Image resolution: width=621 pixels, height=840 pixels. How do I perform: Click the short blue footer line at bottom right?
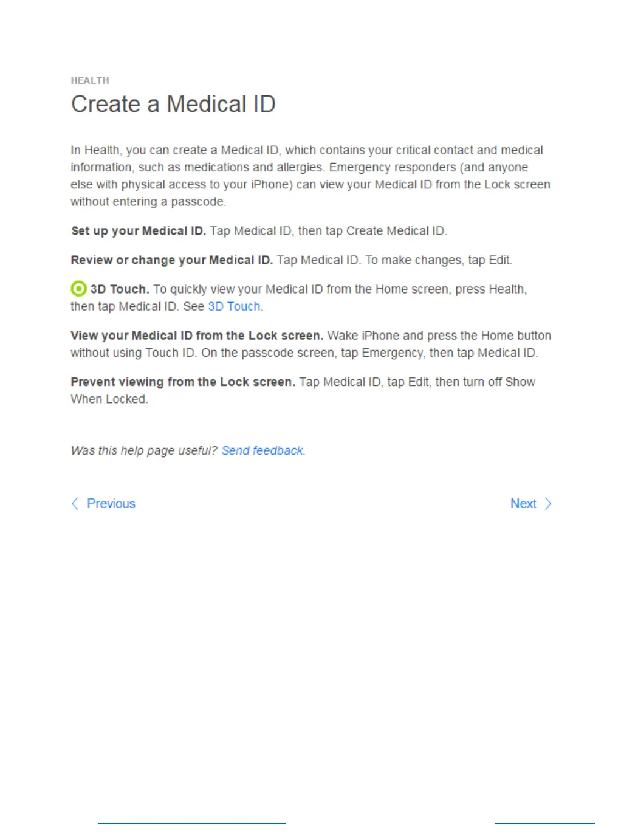tap(544, 824)
